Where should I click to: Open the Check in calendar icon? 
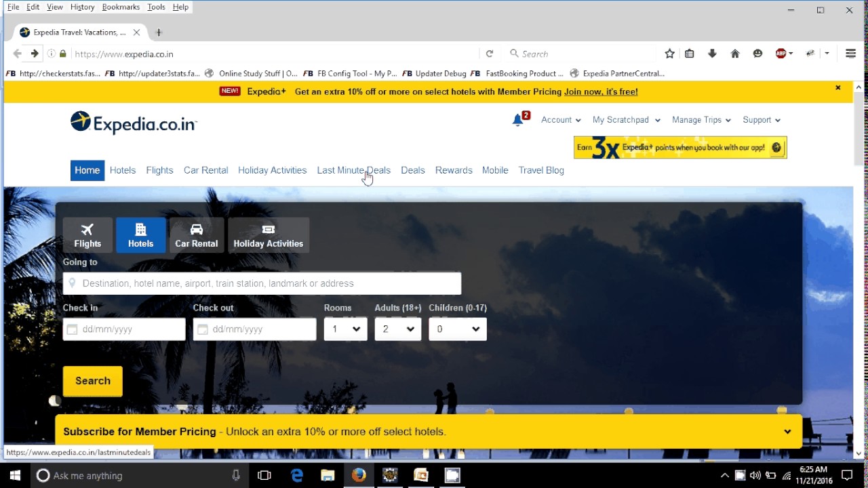(72, 329)
